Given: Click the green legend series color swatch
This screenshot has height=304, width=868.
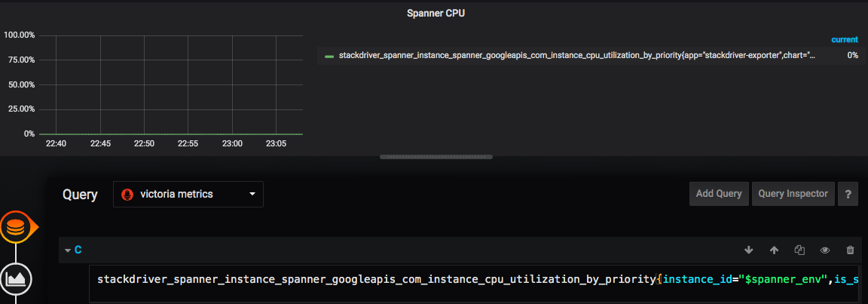Looking at the screenshot, I should pos(329,56).
